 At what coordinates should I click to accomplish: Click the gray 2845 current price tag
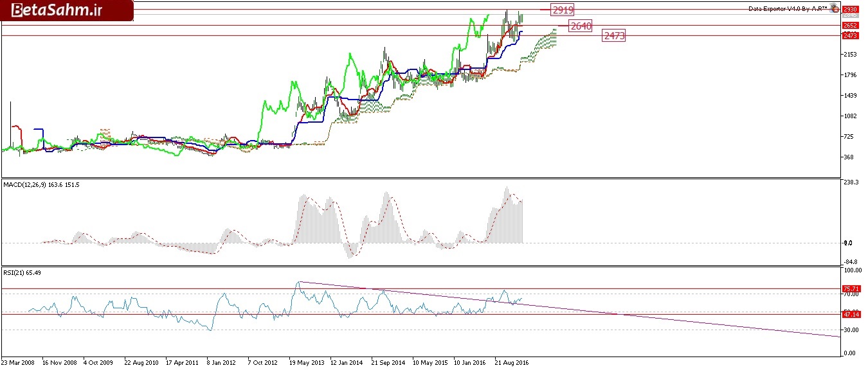(x=850, y=15)
